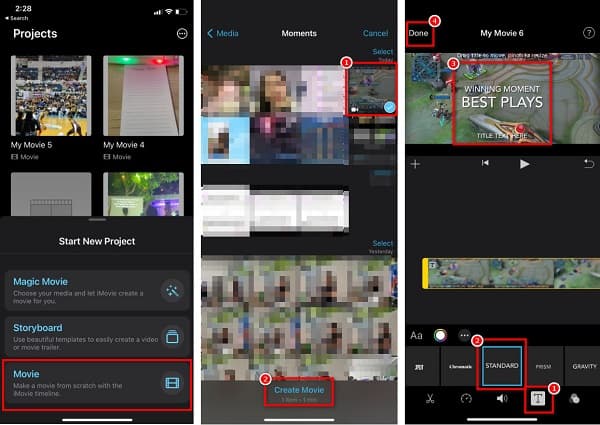Select the PRISM title style
The width and height of the screenshot is (600, 425).
(543, 366)
